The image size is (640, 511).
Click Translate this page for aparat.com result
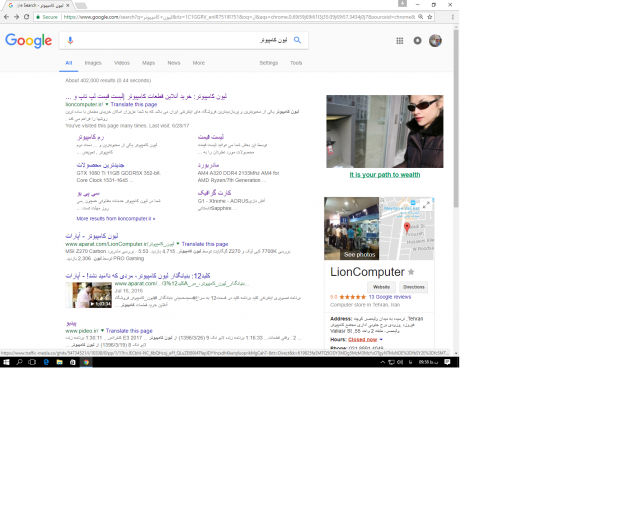tap(205, 244)
